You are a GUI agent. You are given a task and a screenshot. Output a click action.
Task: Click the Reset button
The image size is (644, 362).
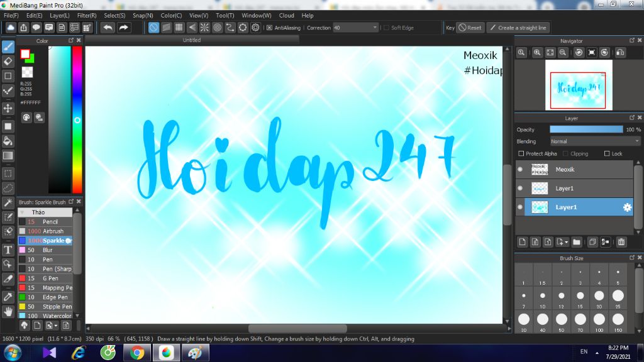click(x=470, y=28)
